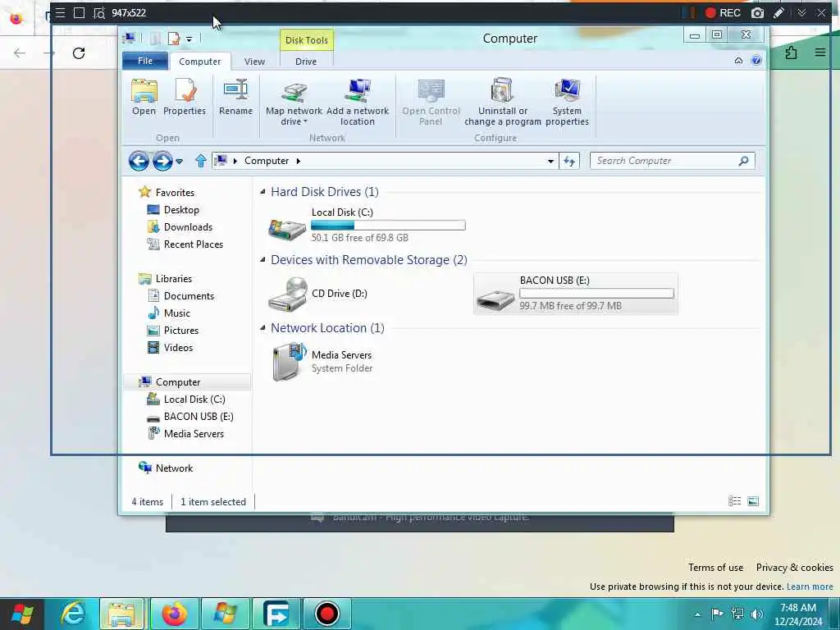Click the Open icon in the ribbon

pos(144,90)
